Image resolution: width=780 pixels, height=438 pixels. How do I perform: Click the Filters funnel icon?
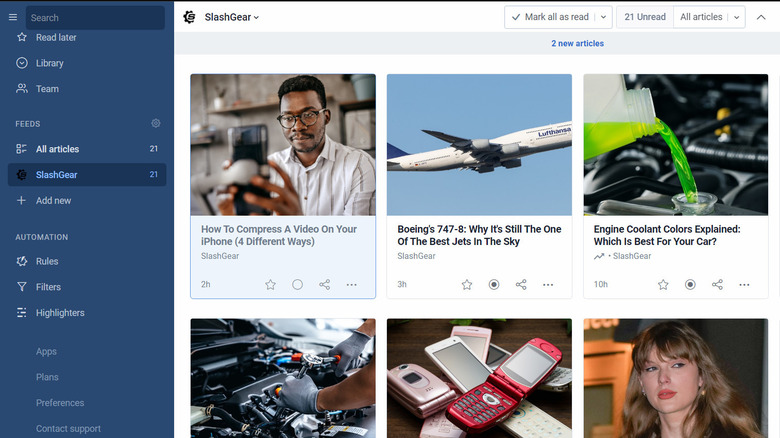pyautogui.click(x=22, y=287)
